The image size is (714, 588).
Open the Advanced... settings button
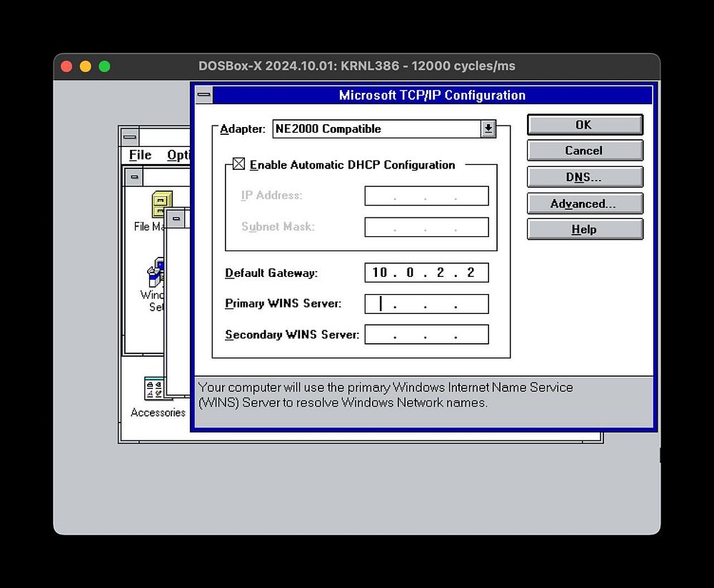click(585, 203)
